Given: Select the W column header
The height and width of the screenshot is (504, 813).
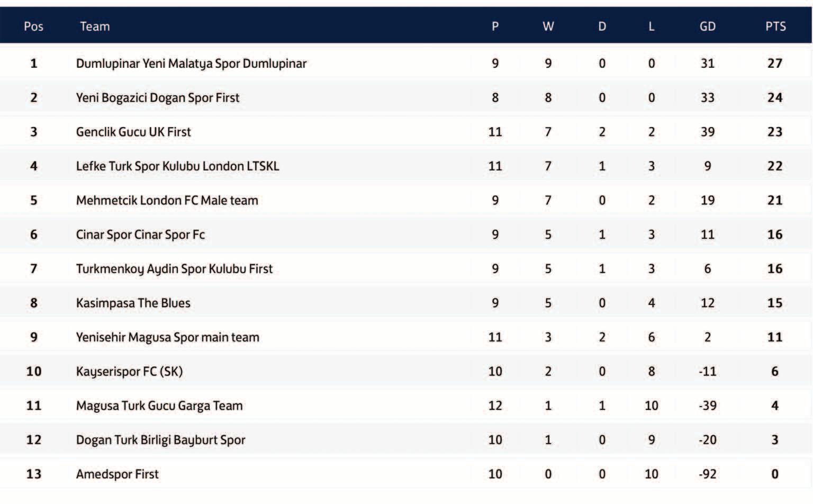Looking at the screenshot, I should coord(548,26).
